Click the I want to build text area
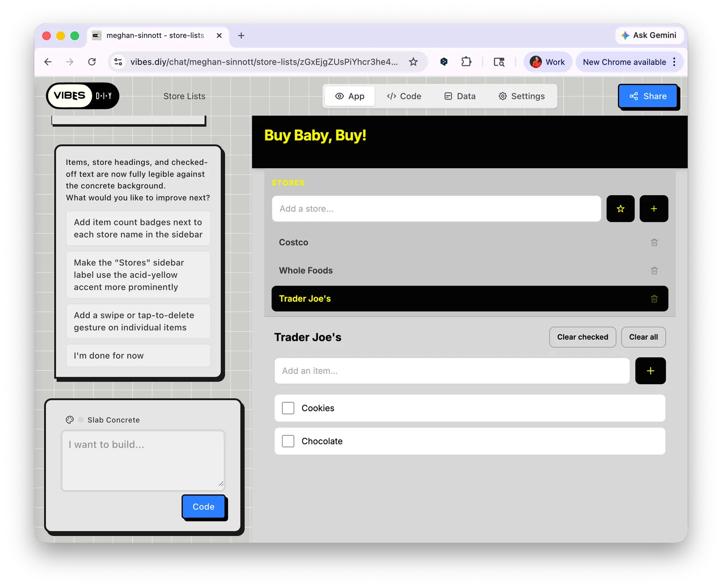The width and height of the screenshot is (722, 588). pos(143,460)
